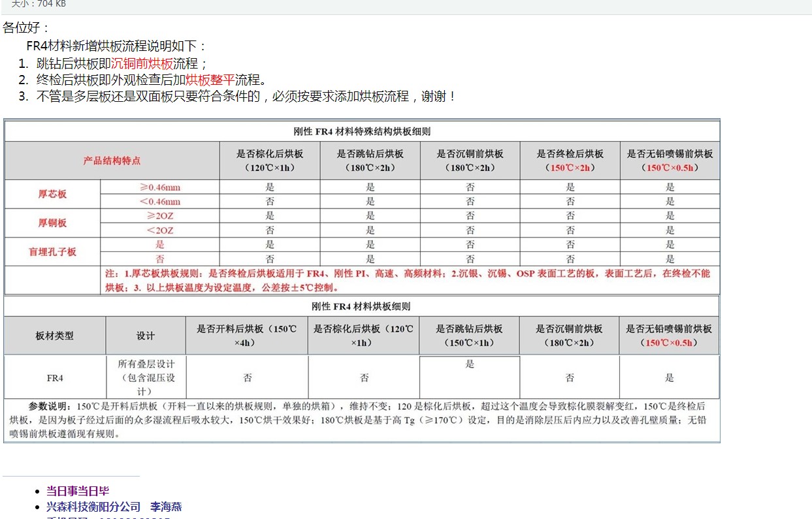
Task: Click table title "刚性 FR4 材料特殊结构烘板细则"
Action: pos(362,131)
